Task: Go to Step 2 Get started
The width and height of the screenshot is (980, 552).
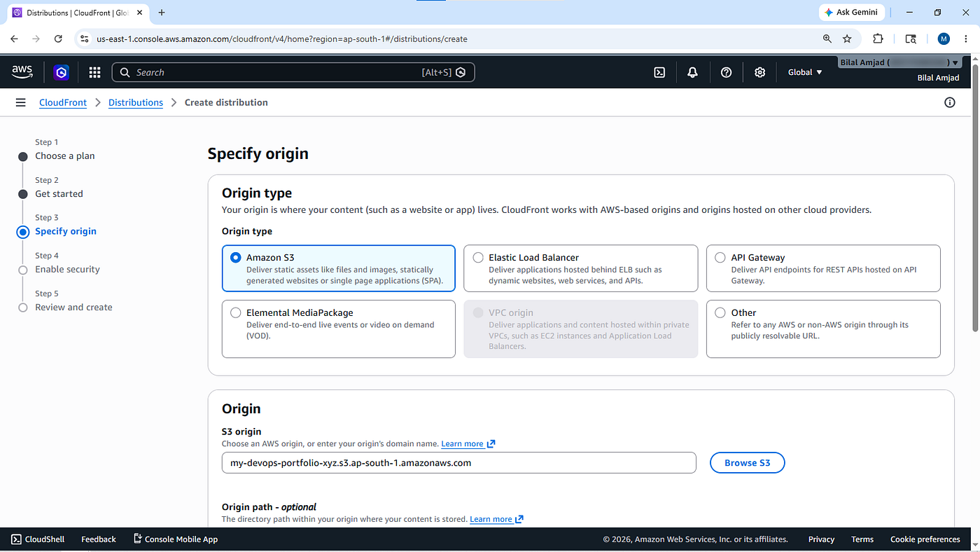Action: [x=59, y=193]
